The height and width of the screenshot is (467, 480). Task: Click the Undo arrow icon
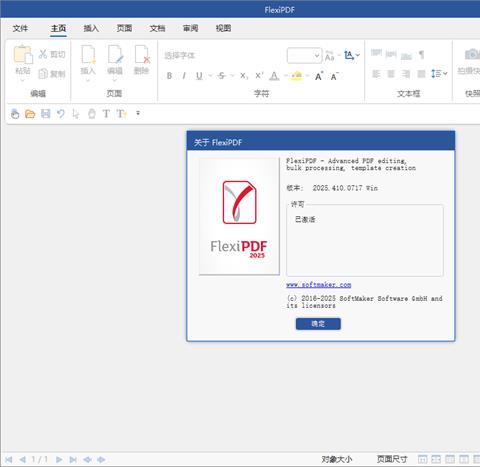point(61,114)
